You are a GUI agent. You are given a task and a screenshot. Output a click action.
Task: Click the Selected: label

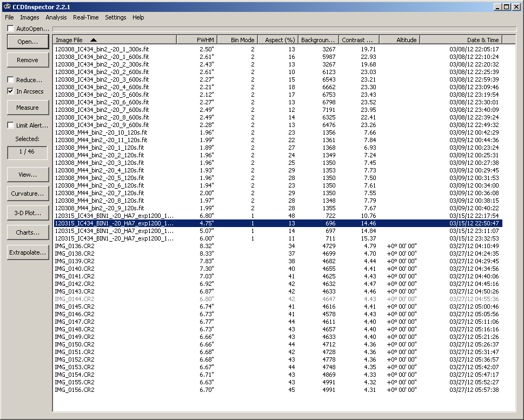point(28,139)
